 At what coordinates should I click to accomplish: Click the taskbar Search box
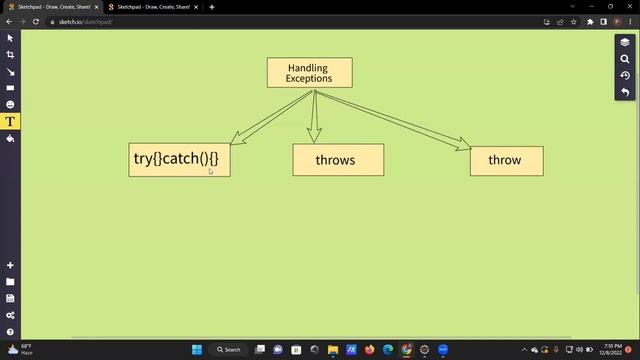tap(229, 350)
